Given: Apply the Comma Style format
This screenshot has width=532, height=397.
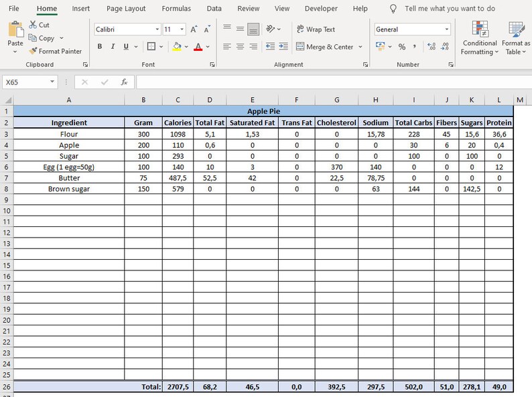Looking at the screenshot, I should 414,46.
